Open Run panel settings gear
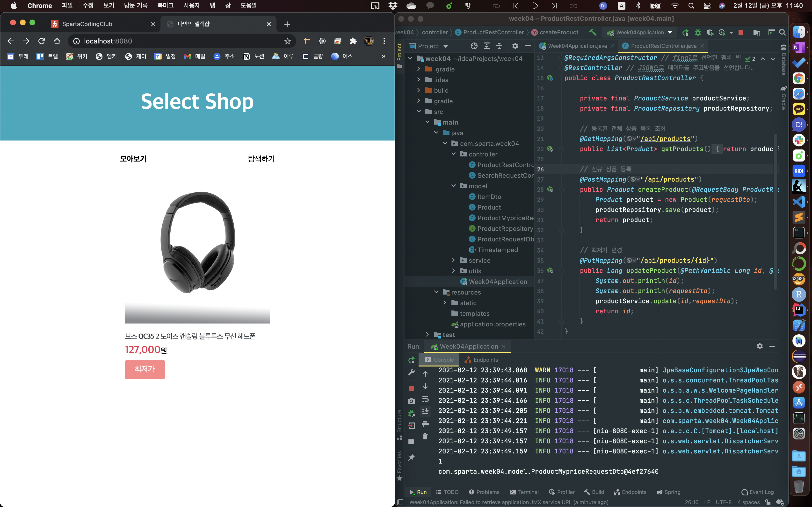This screenshot has height=507, width=812. click(x=760, y=346)
